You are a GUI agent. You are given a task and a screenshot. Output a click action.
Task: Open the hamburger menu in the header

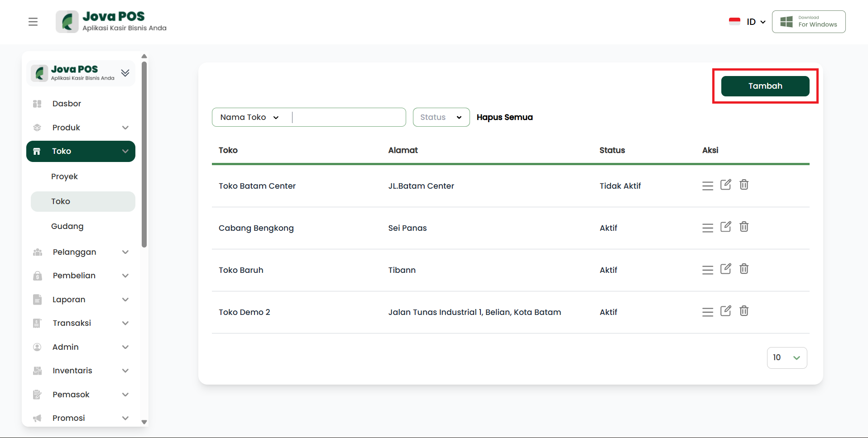[x=33, y=22]
